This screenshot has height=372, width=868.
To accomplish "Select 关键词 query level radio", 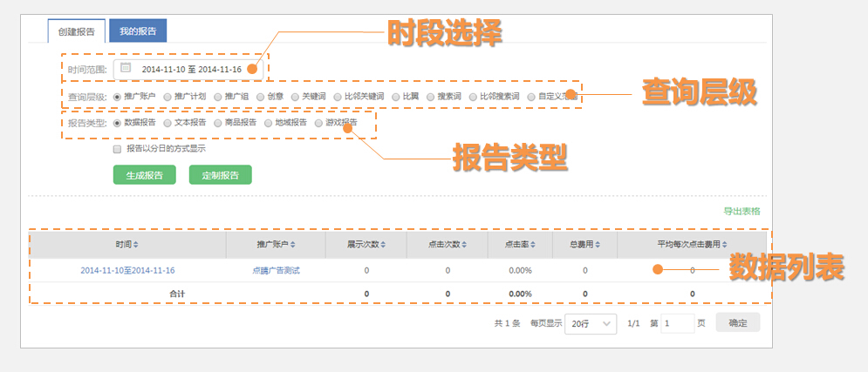I will (x=295, y=96).
